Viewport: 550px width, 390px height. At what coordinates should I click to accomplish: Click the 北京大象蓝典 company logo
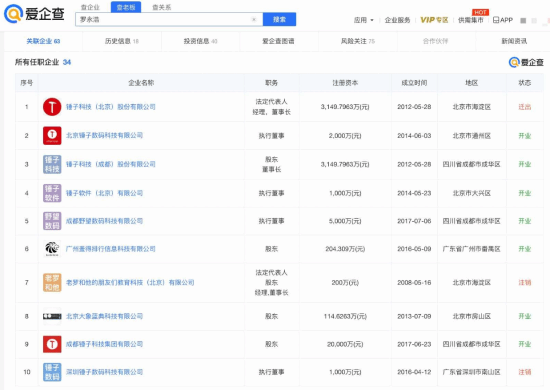pyautogui.click(x=52, y=316)
